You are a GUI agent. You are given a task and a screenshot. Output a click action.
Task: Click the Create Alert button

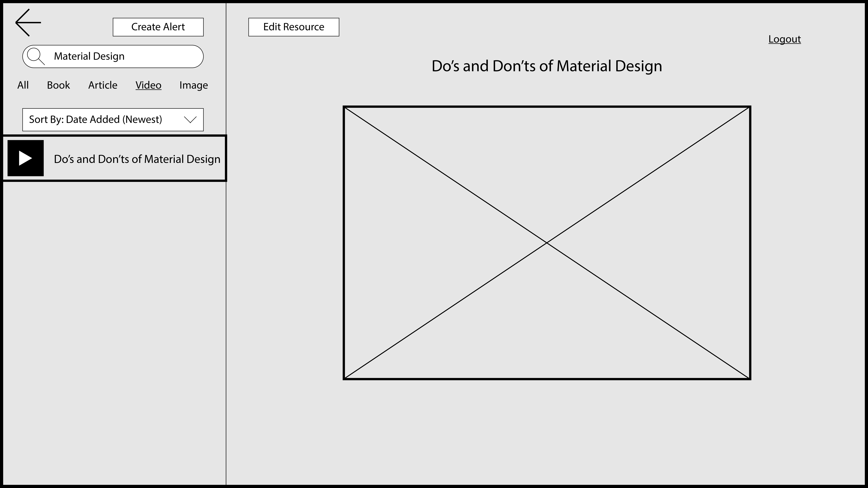tap(158, 27)
